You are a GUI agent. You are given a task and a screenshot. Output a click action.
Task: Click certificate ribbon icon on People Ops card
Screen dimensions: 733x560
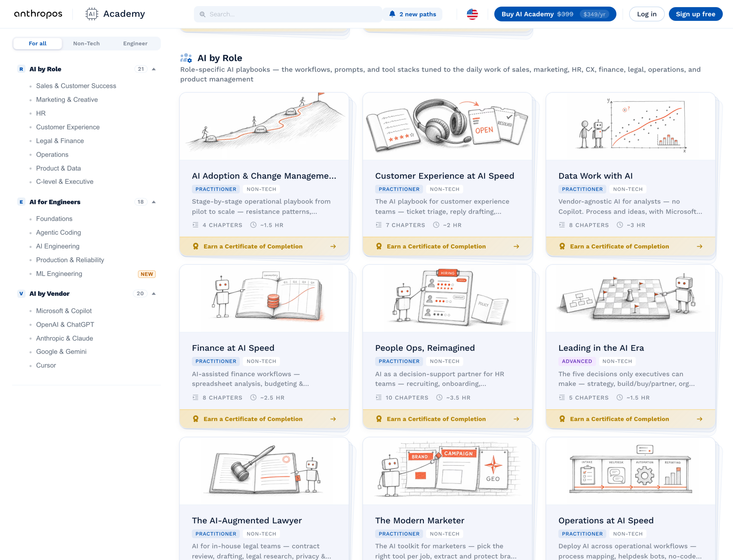pyautogui.click(x=379, y=419)
